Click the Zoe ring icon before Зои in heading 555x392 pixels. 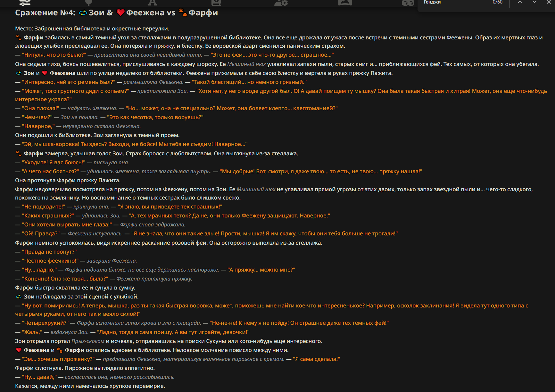[83, 13]
